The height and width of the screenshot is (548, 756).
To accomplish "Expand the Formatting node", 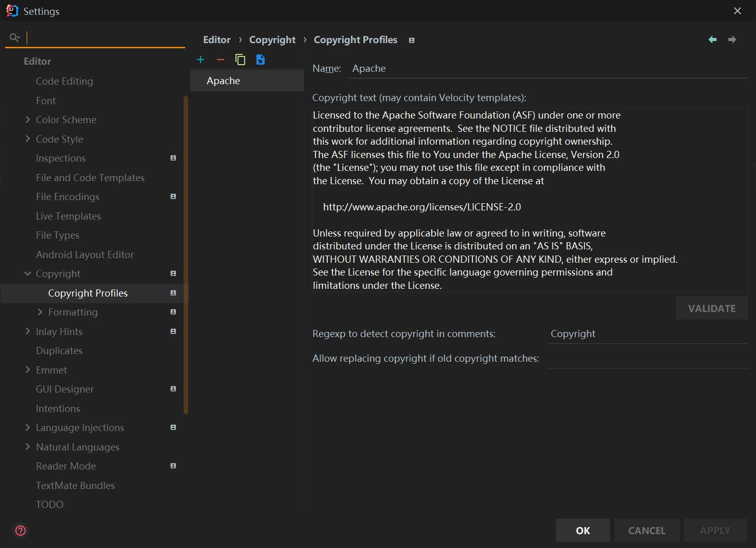I will [x=40, y=312].
